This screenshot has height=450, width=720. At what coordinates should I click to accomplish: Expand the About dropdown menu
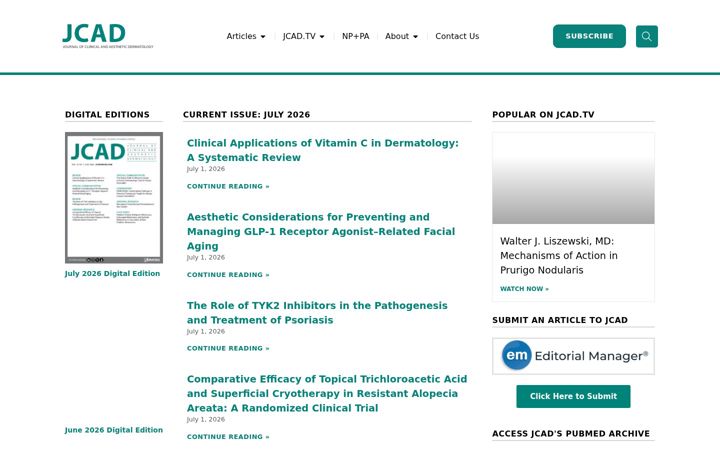coord(401,36)
